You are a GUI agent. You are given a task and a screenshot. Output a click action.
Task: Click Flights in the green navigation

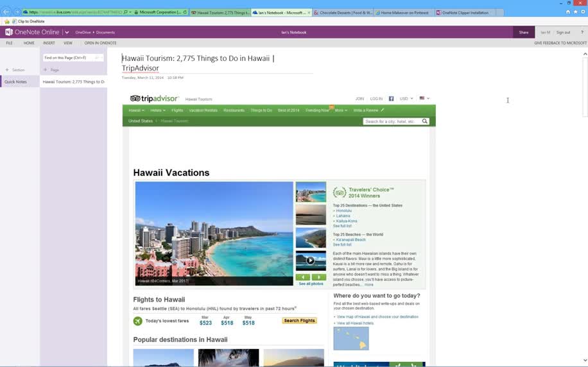(177, 110)
